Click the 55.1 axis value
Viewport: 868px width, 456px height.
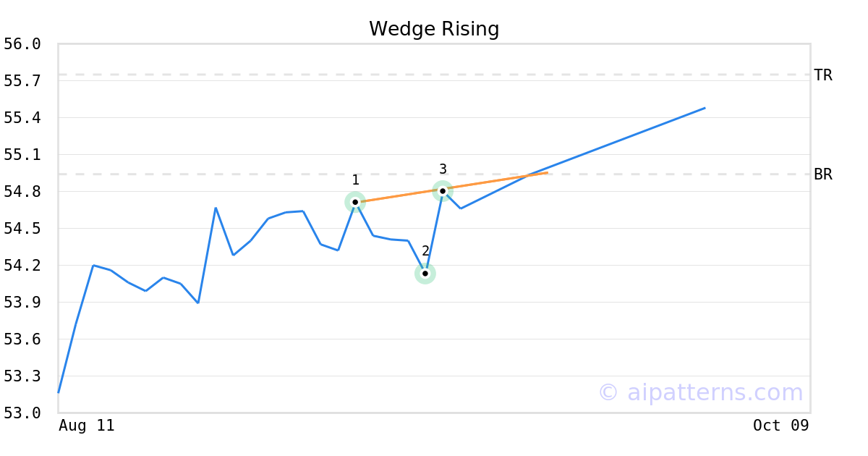[x=22, y=155]
